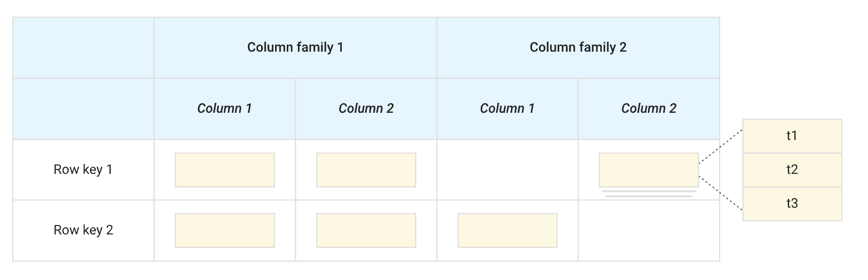The height and width of the screenshot is (280, 868).
Task: Select the t3 timestamp version
Action: click(792, 203)
